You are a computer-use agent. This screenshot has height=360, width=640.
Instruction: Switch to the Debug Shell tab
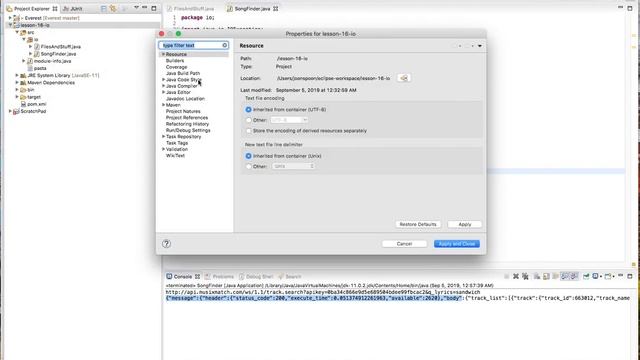pyautogui.click(x=256, y=276)
